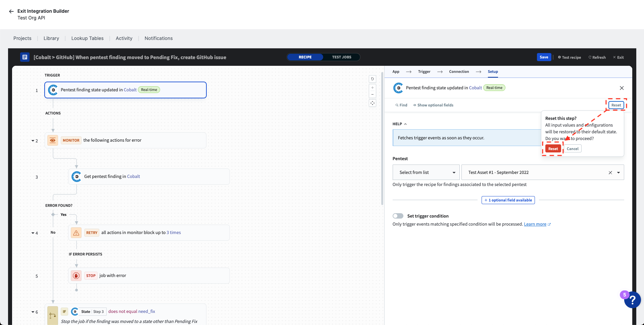Click the recipe title text
The image size is (644, 325).
click(130, 57)
